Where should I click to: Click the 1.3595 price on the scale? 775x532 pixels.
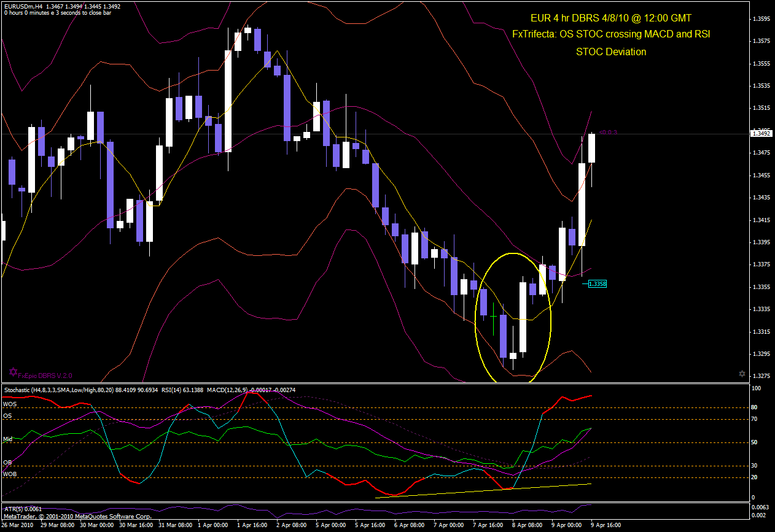point(761,19)
